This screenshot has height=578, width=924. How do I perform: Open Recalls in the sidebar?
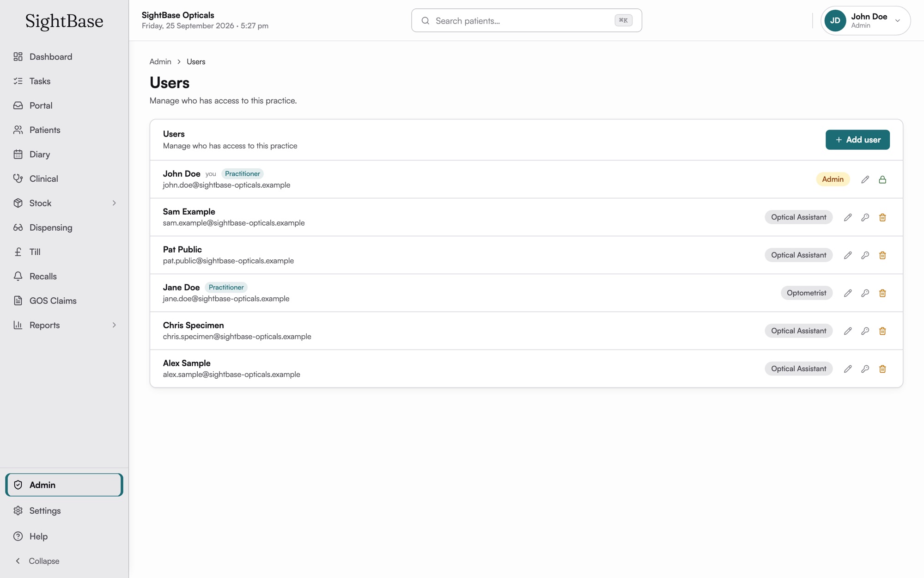64,277
